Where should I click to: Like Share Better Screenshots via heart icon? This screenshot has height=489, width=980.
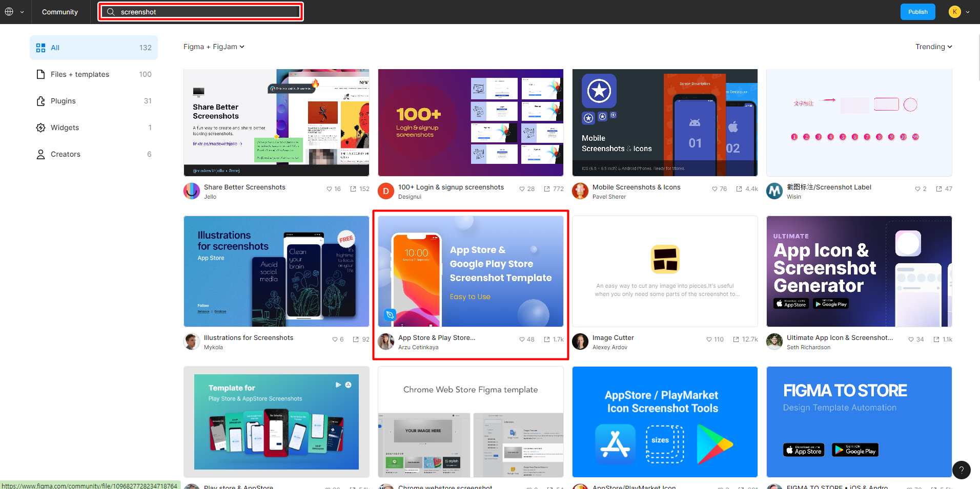coord(329,189)
